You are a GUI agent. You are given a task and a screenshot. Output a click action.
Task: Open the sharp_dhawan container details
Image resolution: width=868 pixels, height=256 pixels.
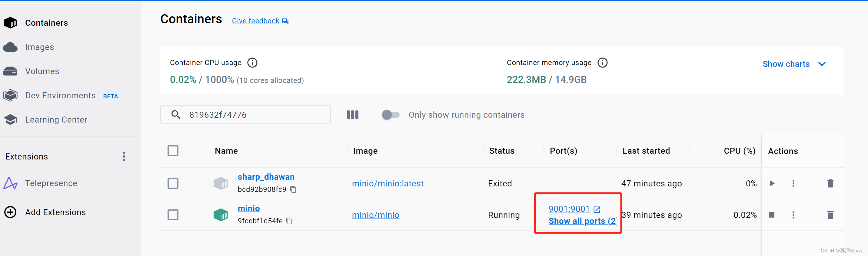click(266, 177)
